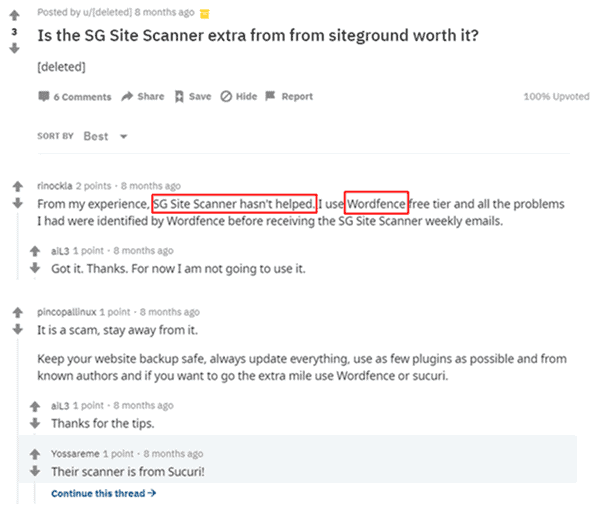Open rinockla's user profile
This screenshot has height=512, width=600.
point(55,186)
